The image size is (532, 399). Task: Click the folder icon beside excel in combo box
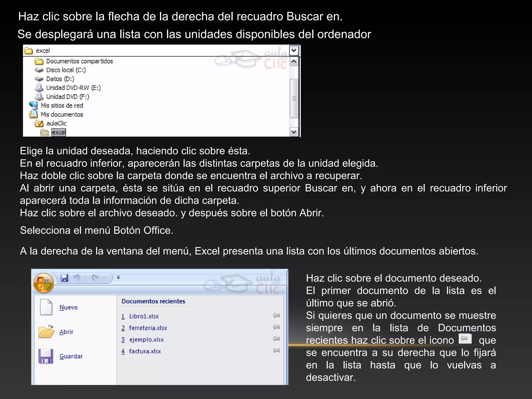[29, 51]
